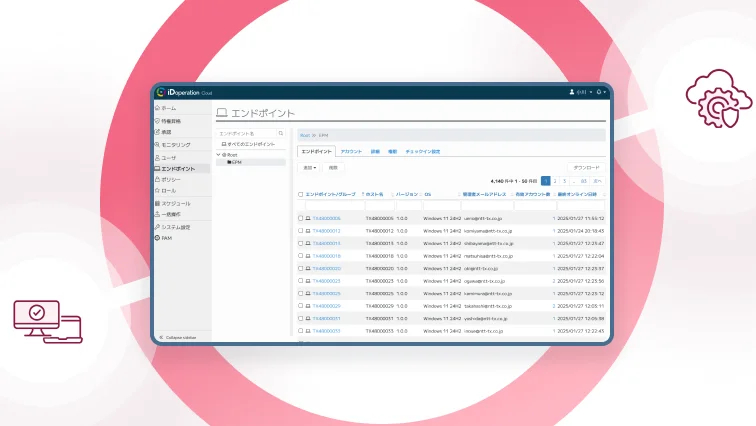The height and width of the screenshot is (426, 756).
Task: Open the TX48000012 endpoint link
Action: pos(326,230)
